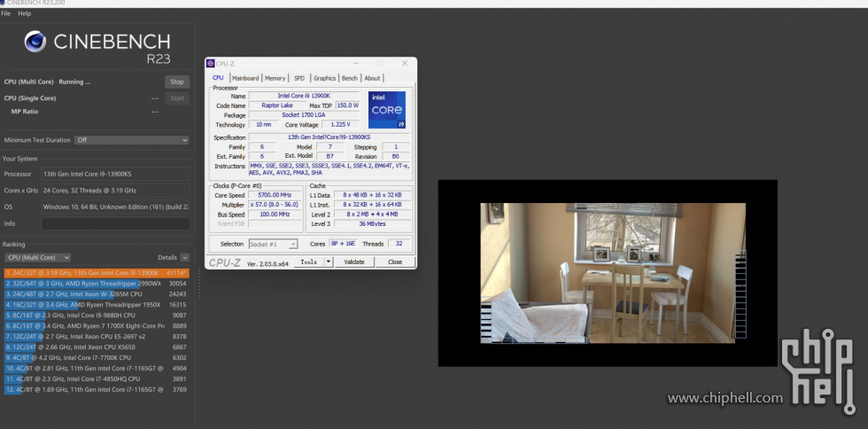This screenshot has height=429, width=868.
Task: Close the CPU-Z window with the X
Action: point(405,63)
